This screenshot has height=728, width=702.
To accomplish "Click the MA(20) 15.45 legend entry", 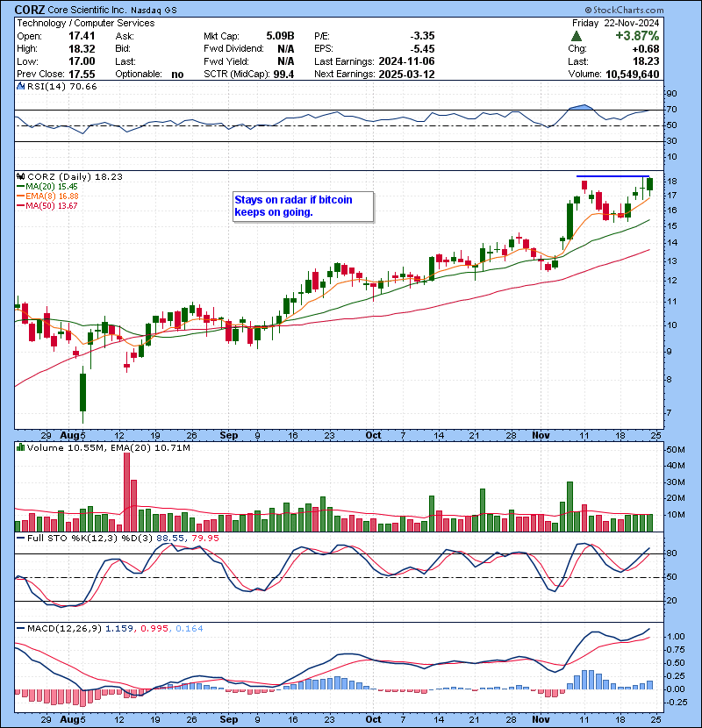I will (x=47, y=186).
